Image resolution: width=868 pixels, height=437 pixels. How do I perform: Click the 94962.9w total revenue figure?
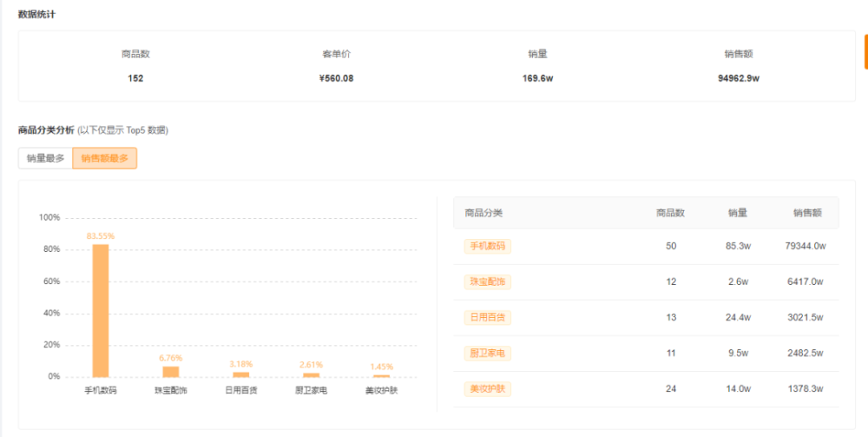coord(739,79)
